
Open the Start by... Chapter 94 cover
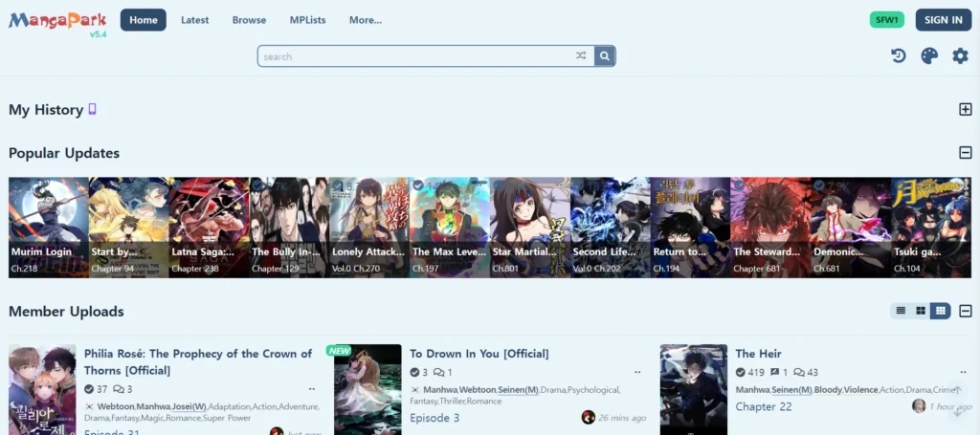click(x=129, y=228)
